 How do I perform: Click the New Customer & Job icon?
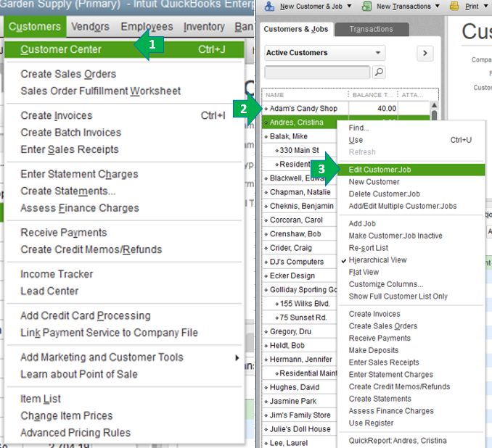pos(269,6)
